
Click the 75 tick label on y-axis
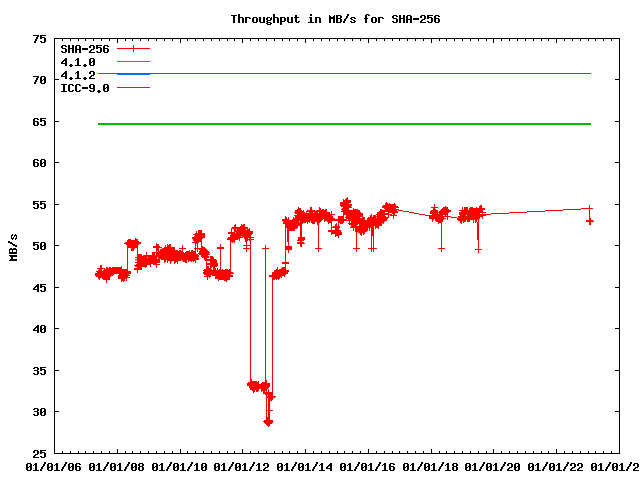(x=39, y=39)
